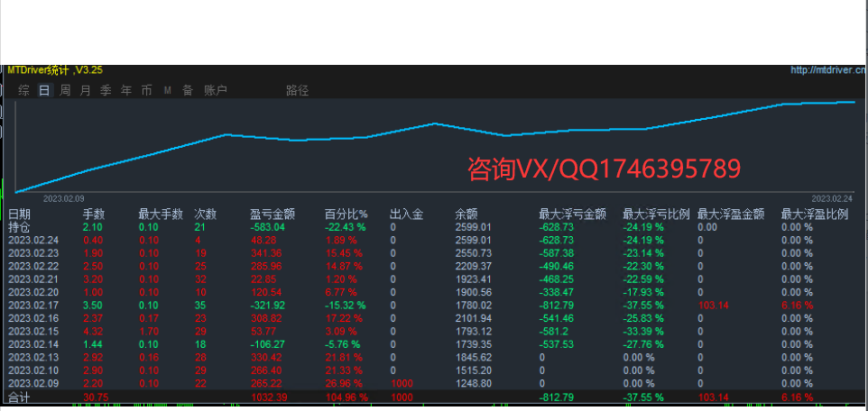Viewport: 868px width, 411px height.
Task: Click the 104.96 % total percentage
Action: click(346, 397)
